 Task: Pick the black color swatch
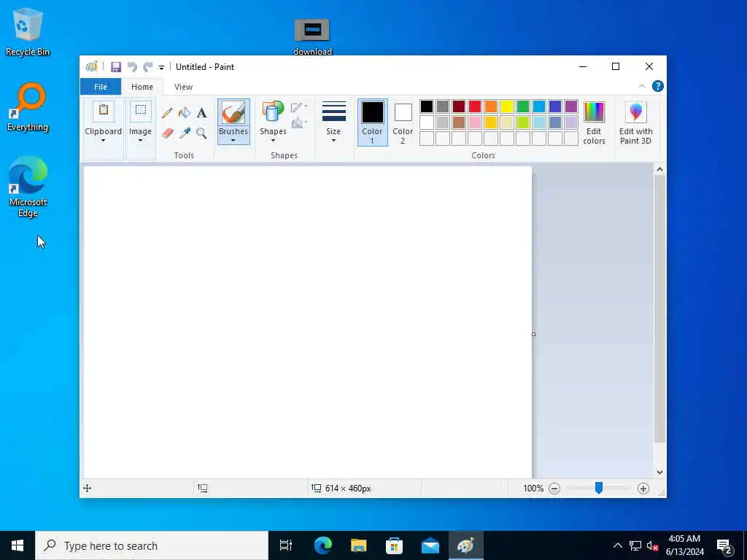pos(427,106)
